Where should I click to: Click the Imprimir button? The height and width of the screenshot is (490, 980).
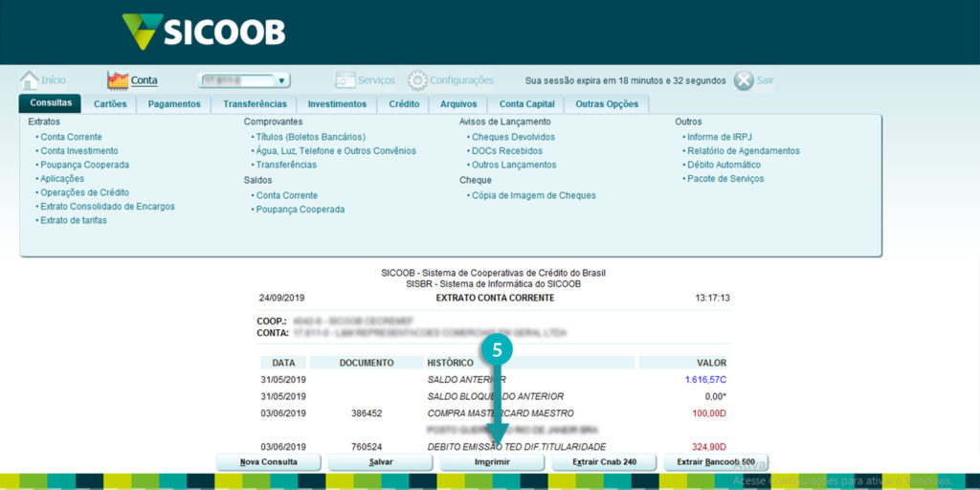tap(493, 462)
